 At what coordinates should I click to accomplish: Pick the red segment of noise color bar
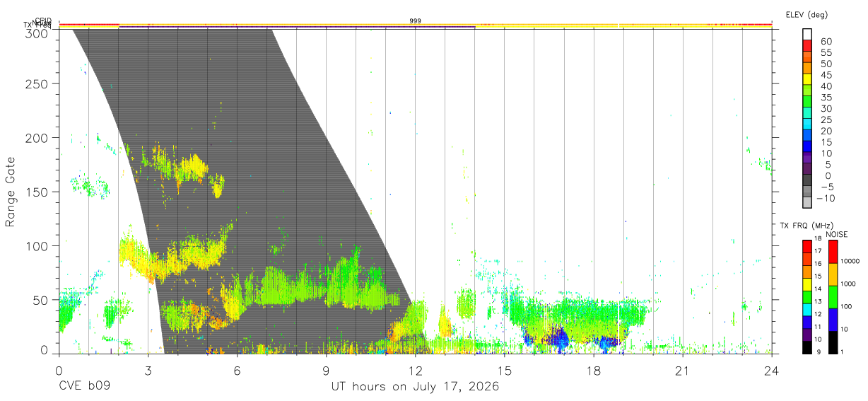tap(833, 252)
